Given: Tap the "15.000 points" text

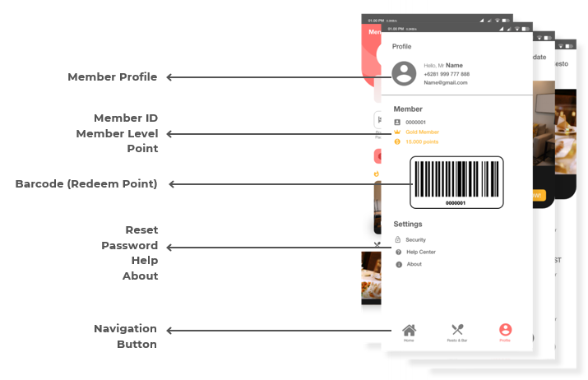Looking at the screenshot, I should click(422, 141).
